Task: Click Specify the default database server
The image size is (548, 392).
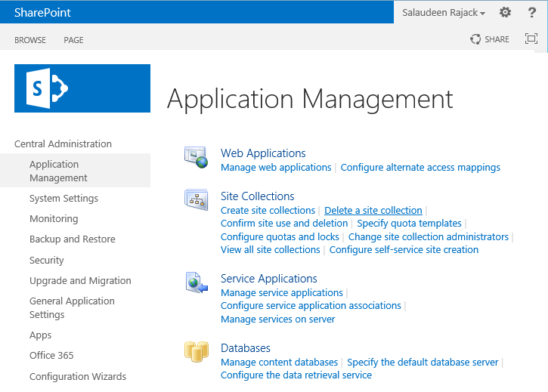Action: pos(423,363)
